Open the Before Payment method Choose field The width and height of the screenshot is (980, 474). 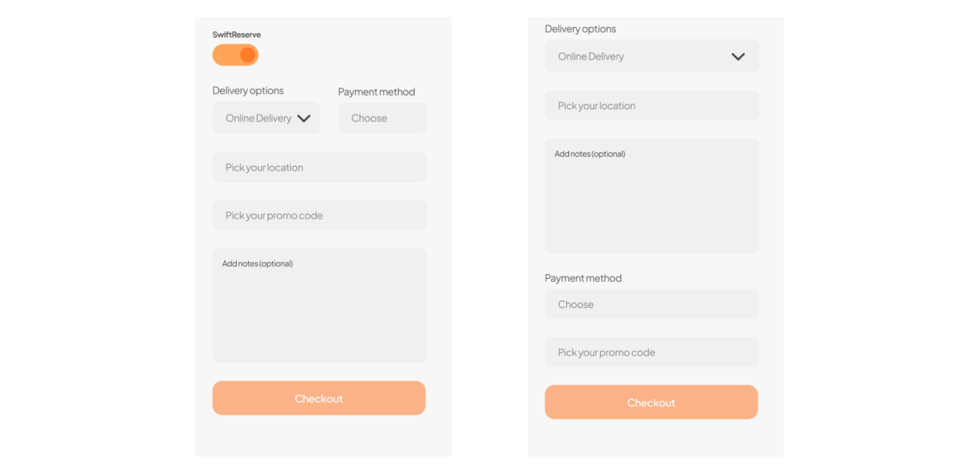[x=382, y=118]
